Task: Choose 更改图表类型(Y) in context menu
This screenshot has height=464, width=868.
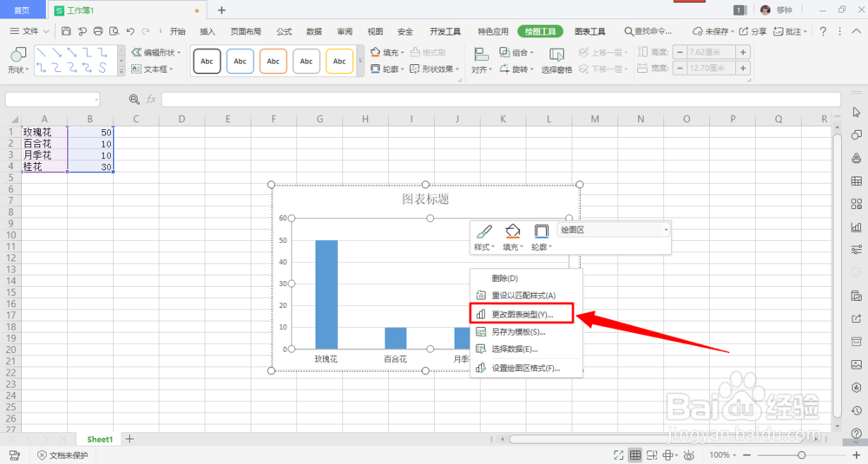Action: coord(522,314)
